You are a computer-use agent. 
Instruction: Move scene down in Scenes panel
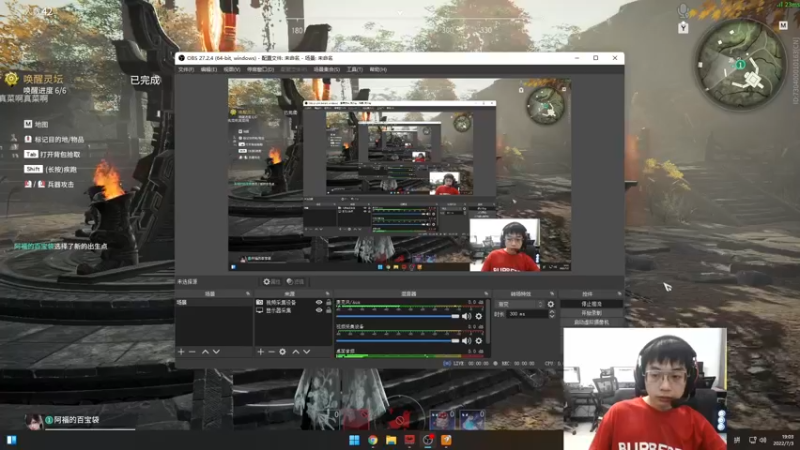point(216,352)
